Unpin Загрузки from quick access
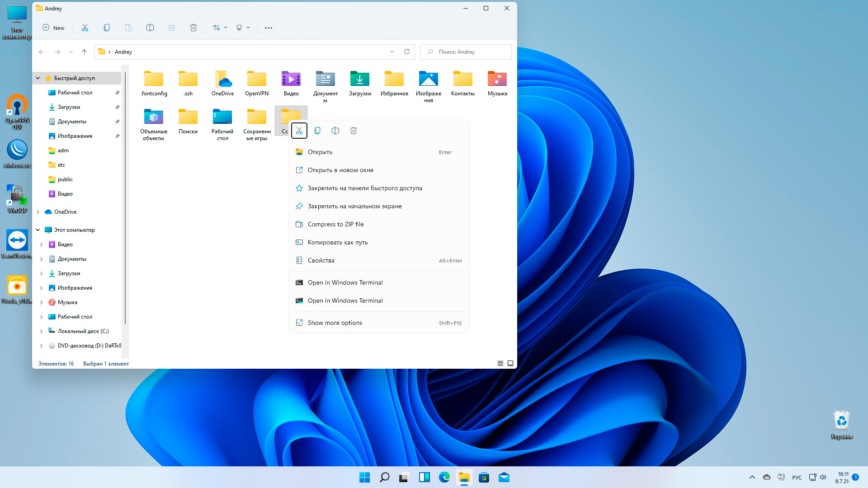The height and width of the screenshot is (488, 868). (x=117, y=107)
